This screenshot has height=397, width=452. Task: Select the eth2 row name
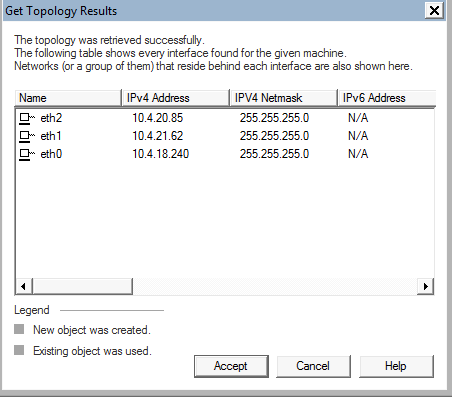pyautogui.click(x=51, y=118)
